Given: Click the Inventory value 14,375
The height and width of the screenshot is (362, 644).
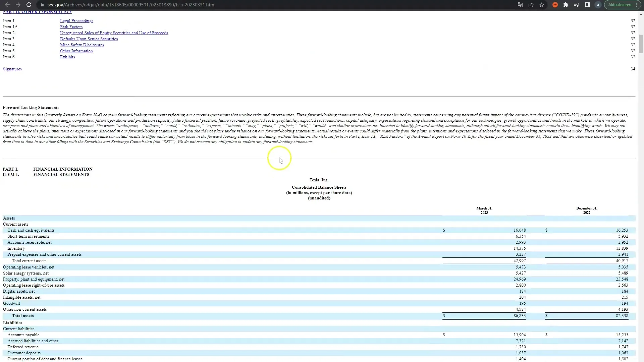Looking at the screenshot, I should click(520, 248).
